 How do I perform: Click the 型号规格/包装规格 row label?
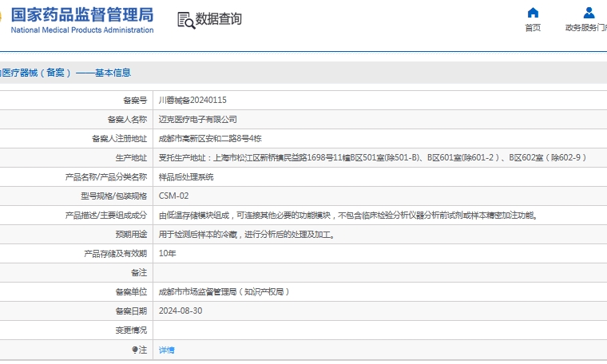(x=113, y=196)
